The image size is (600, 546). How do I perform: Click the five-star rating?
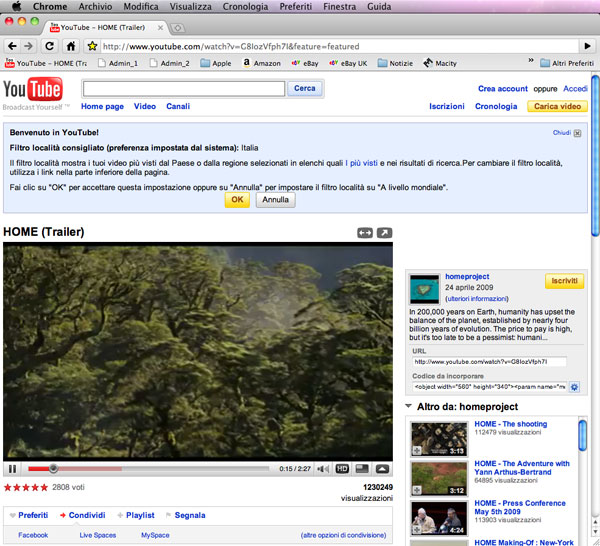click(x=26, y=487)
